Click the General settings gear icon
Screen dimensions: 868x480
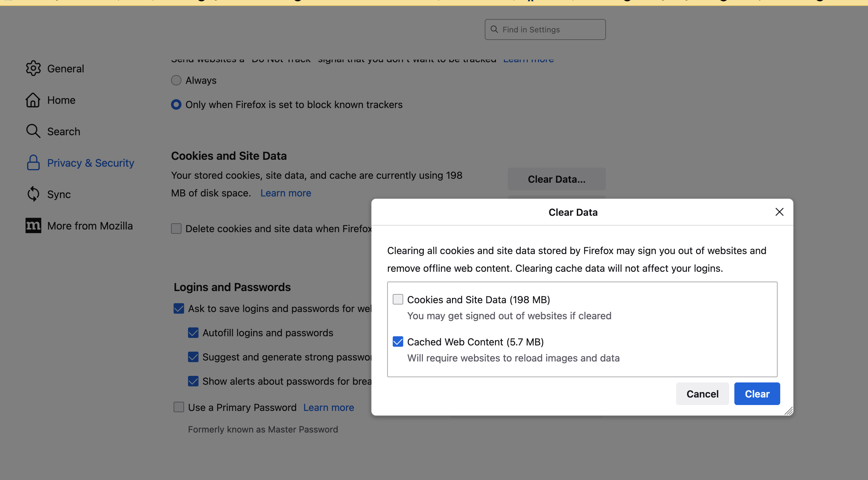33,68
